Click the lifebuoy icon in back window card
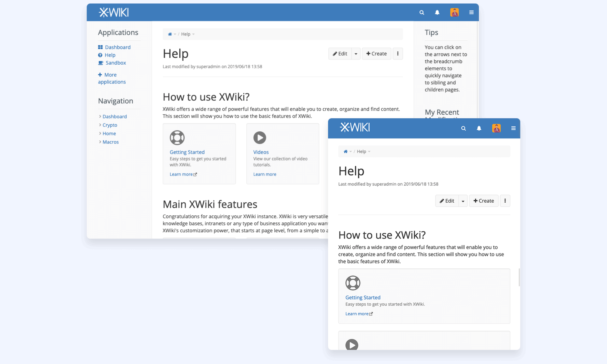 point(177,138)
